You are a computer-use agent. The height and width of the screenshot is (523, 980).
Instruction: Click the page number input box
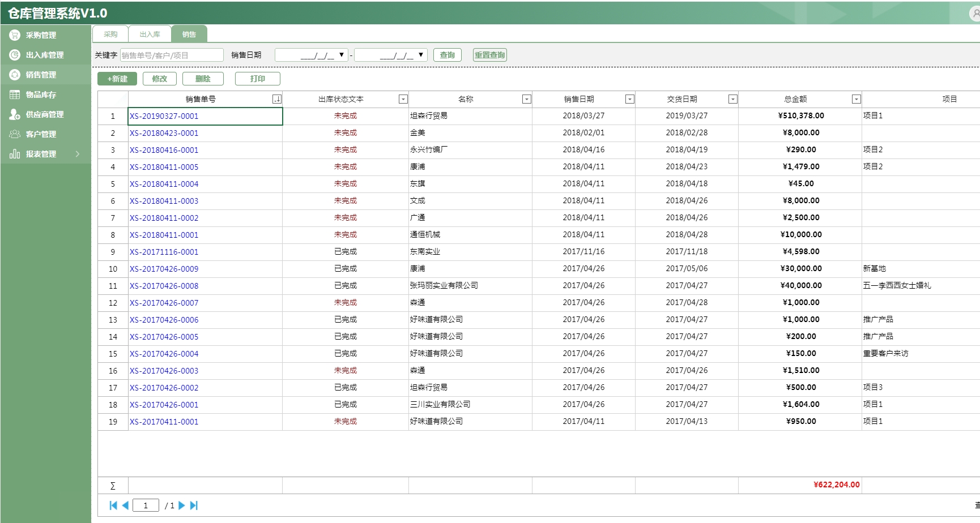146,505
